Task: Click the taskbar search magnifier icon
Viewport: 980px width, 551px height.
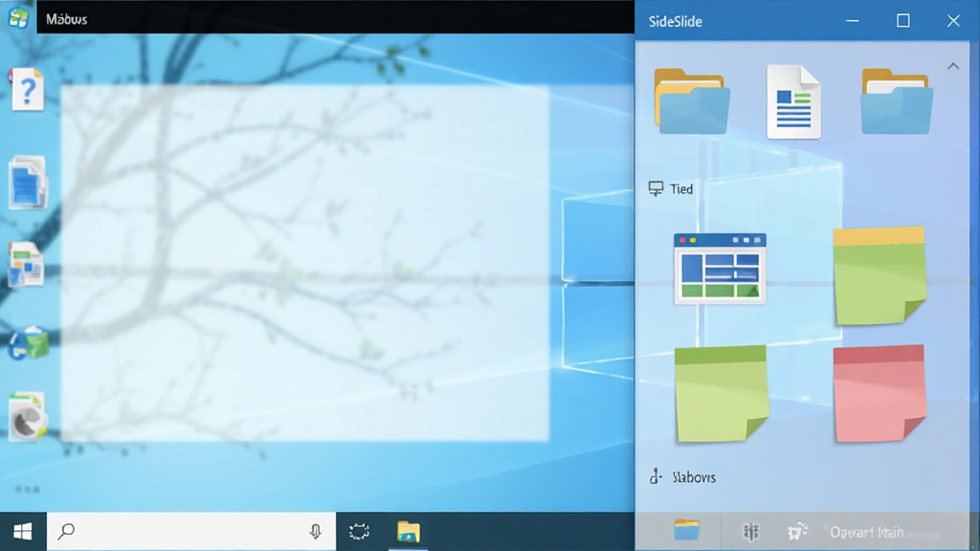Action: point(66,531)
